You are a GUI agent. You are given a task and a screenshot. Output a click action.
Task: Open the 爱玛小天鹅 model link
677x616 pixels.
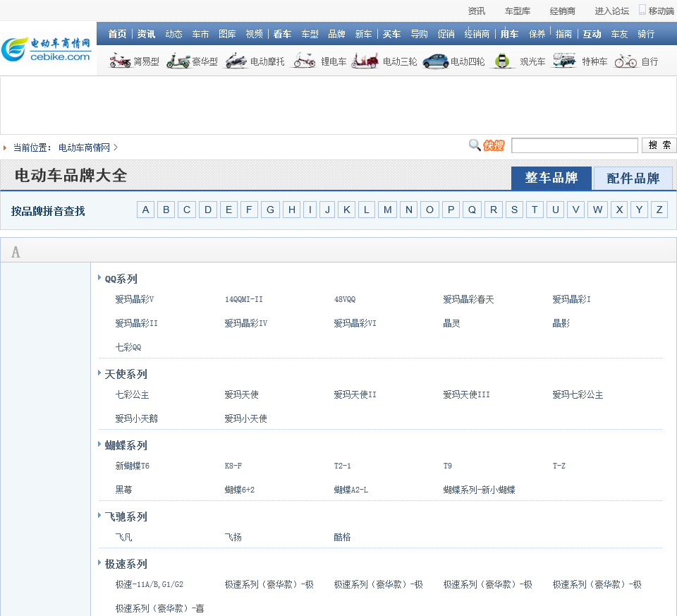136,418
